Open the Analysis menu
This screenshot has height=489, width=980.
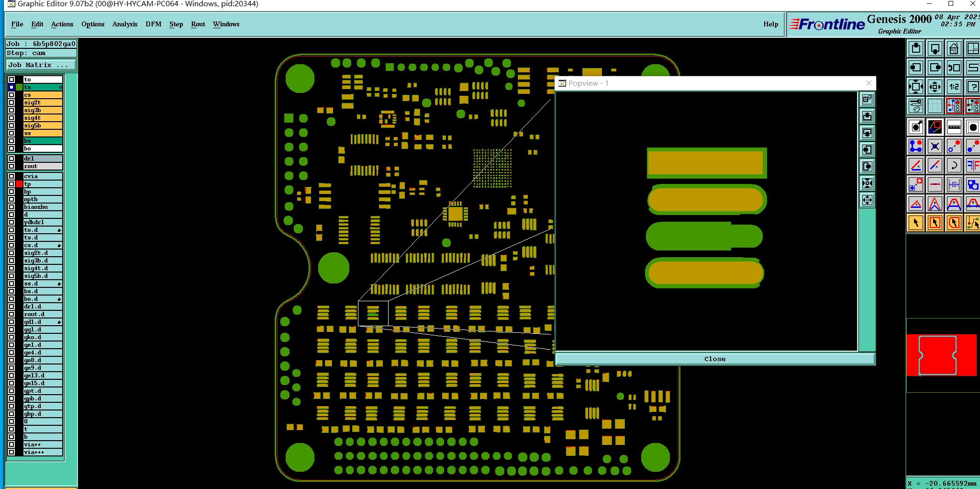click(125, 24)
